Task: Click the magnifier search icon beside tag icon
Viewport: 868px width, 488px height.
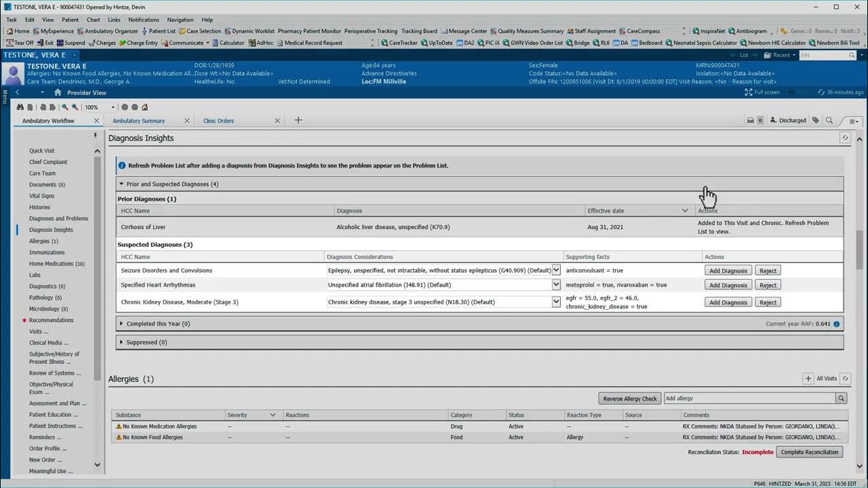Action: [x=829, y=121]
